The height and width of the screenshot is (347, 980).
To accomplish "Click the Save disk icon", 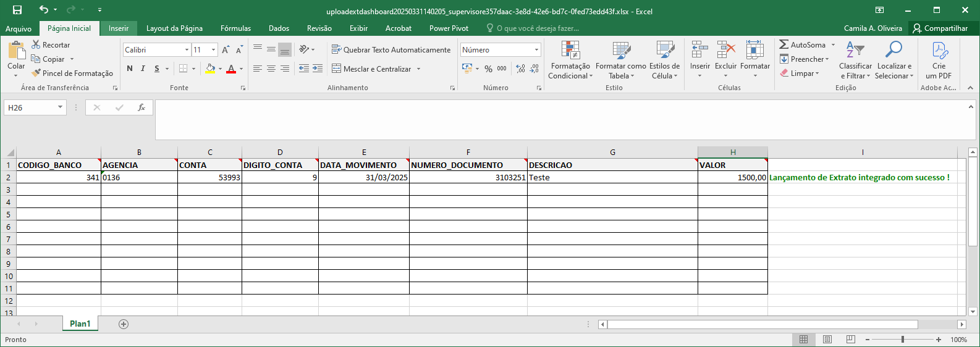I will pyautogui.click(x=17, y=10).
